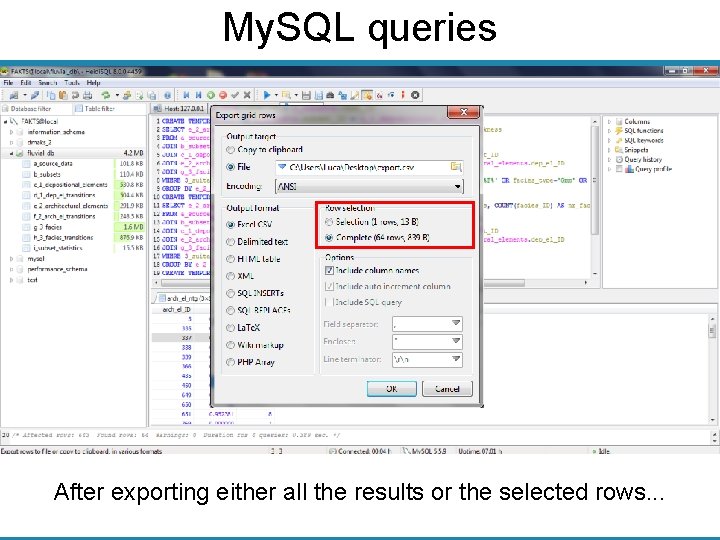The height and width of the screenshot is (540, 720).
Task: Select the Complete (64 rows) radio option
Action: pos(329,237)
